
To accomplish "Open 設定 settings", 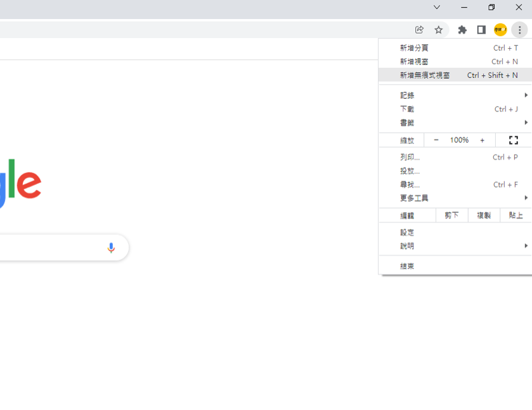I will tap(455, 233).
